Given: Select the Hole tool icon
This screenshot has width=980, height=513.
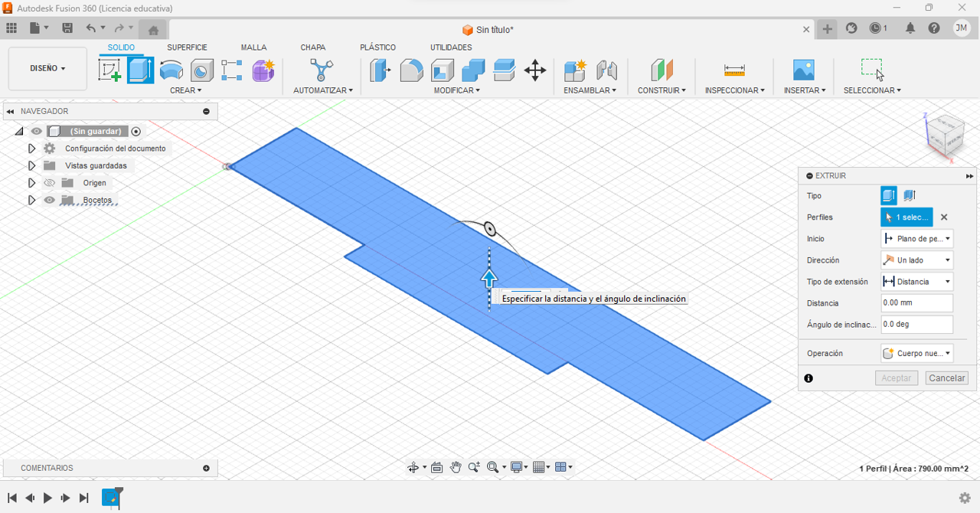Looking at the screenshot, I should (x=201, y=70).
